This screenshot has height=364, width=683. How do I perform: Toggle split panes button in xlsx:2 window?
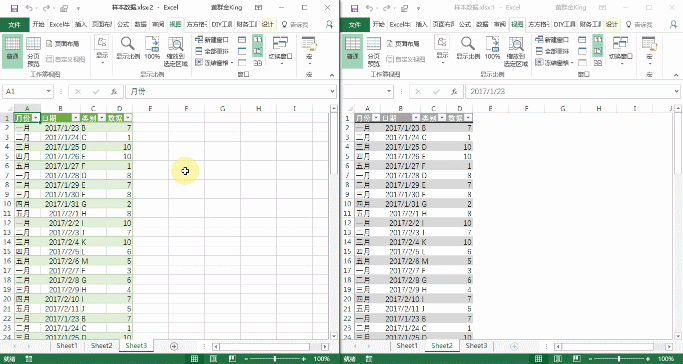(242, 40)
